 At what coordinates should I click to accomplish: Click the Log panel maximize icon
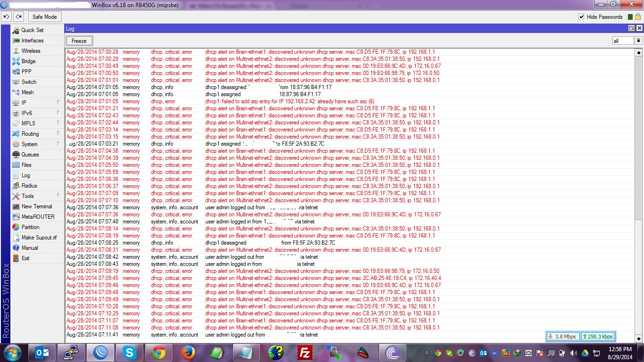631,28
